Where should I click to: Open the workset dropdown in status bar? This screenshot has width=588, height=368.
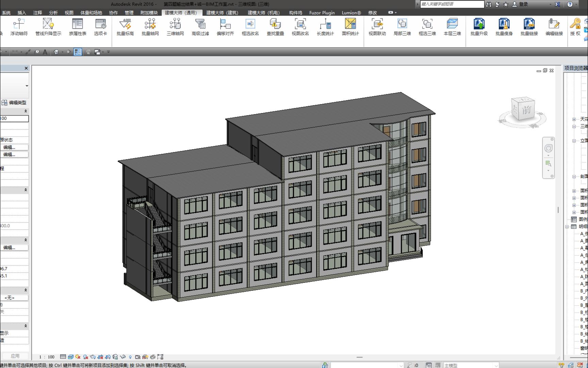click(x=367, y=365)
